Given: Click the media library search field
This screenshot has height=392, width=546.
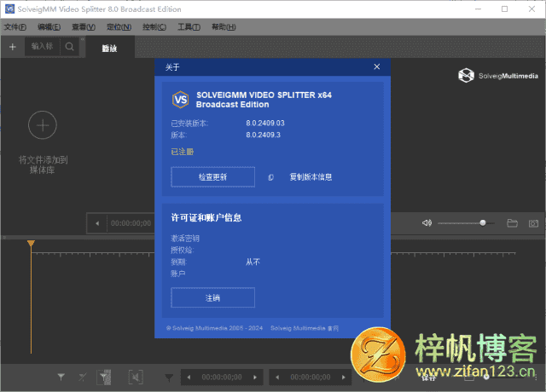Looking at the screenshot, I should [x=43, y=46].
